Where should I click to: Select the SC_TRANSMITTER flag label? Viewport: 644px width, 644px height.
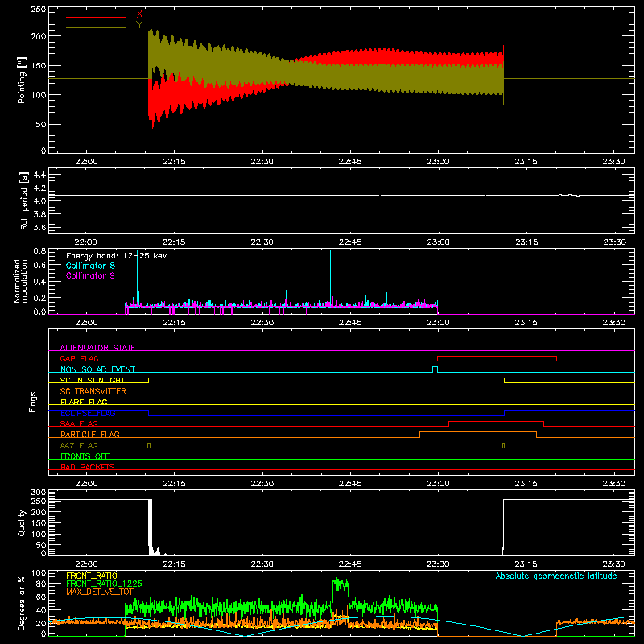(93, 391)
